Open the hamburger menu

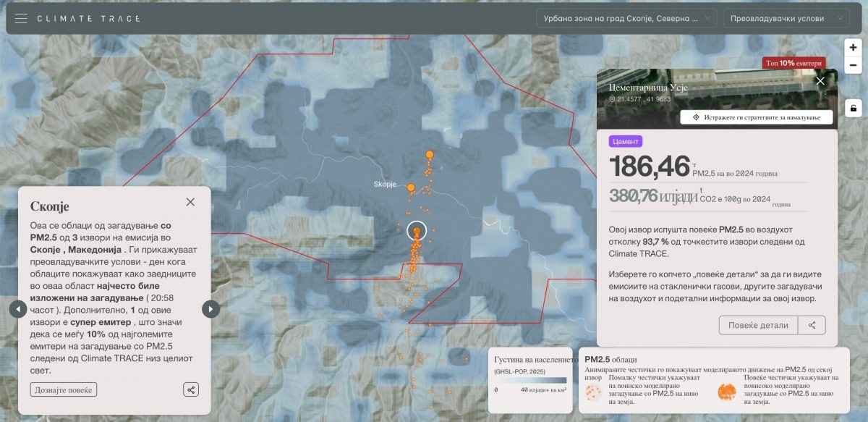pos(21,18)
